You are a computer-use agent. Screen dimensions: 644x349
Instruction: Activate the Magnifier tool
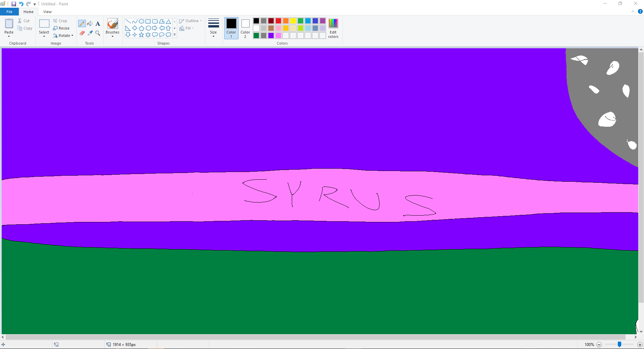(98, 33)
